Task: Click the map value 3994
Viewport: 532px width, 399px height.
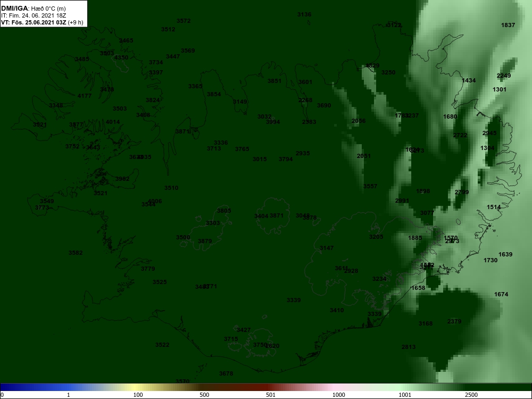Action: pyautogui.click(x=273, y=122)
